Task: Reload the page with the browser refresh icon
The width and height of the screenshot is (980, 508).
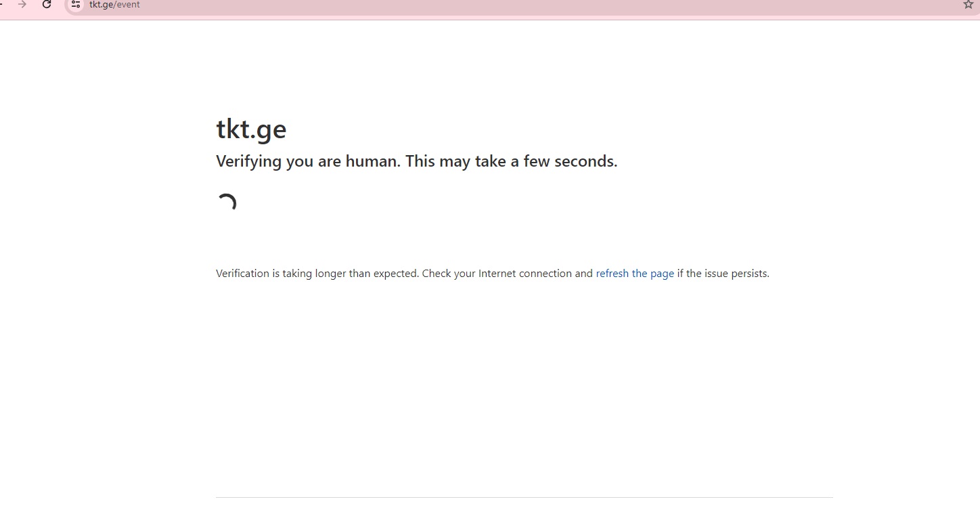Action: [x=47, y=4]
